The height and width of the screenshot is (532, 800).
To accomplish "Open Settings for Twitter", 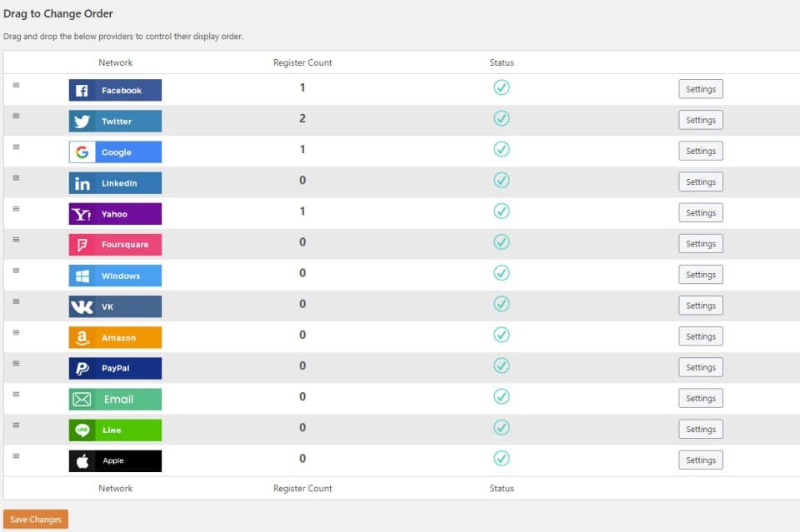I will tap(701, 120).
